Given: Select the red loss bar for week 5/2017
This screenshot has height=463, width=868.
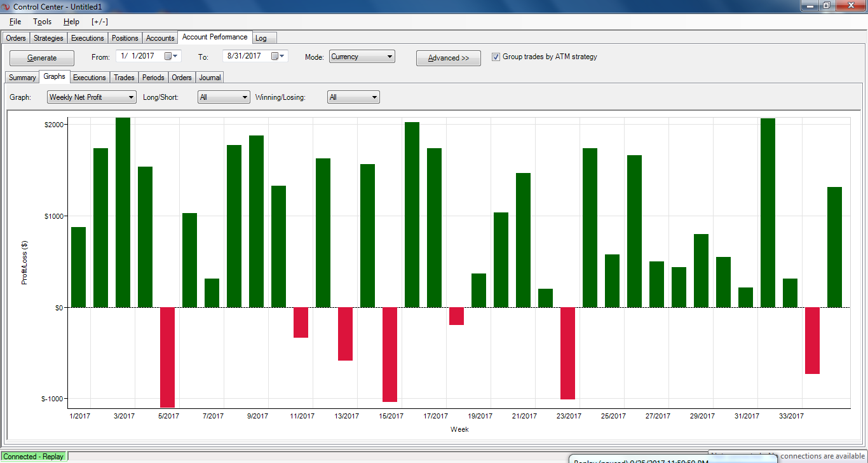Looking at the screenshot, I should [167, 357].
